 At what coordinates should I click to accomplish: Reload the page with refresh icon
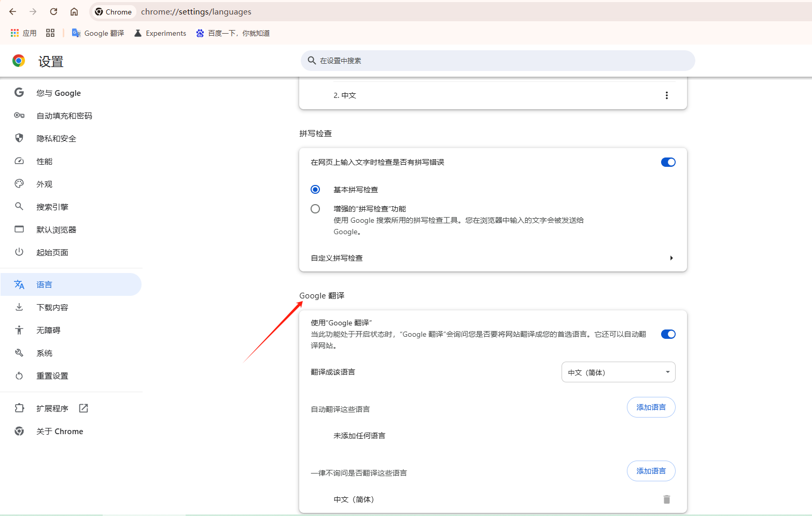(x=53, y=11)
